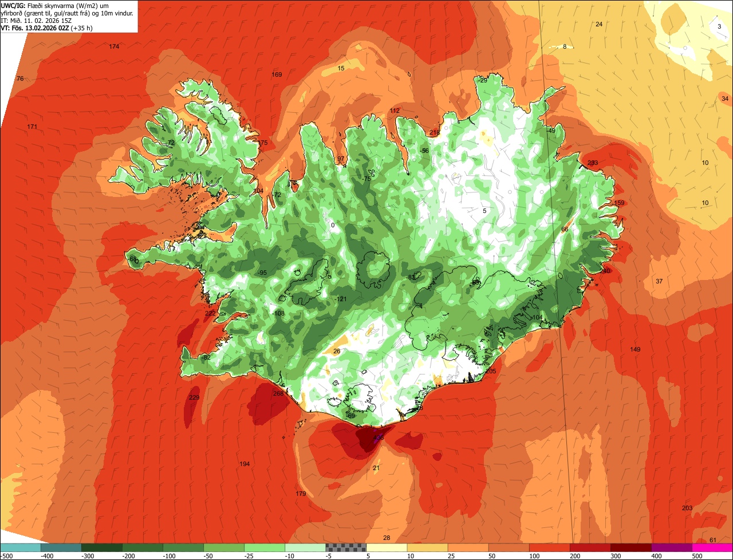This screenshot has width=733, height=560.
Task: Click the map value '26' in the southern lowlands
Action: tap(337, 351)
